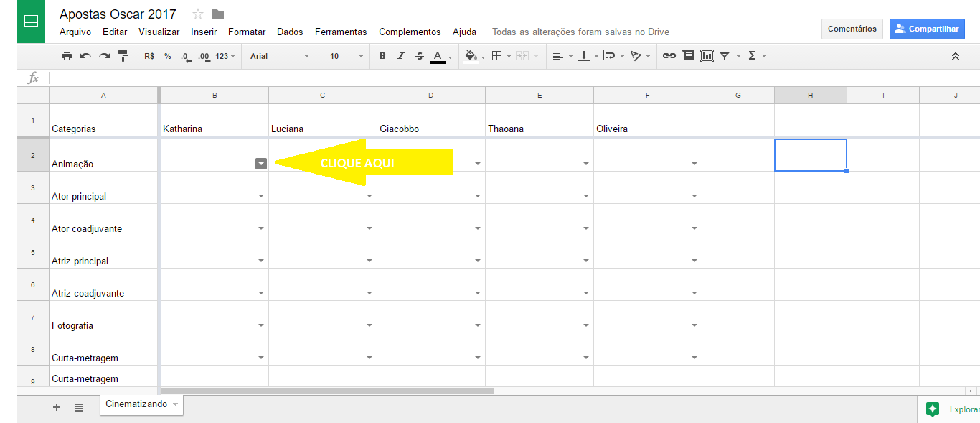Open the Ajuda menu

[x=464, y=32]
